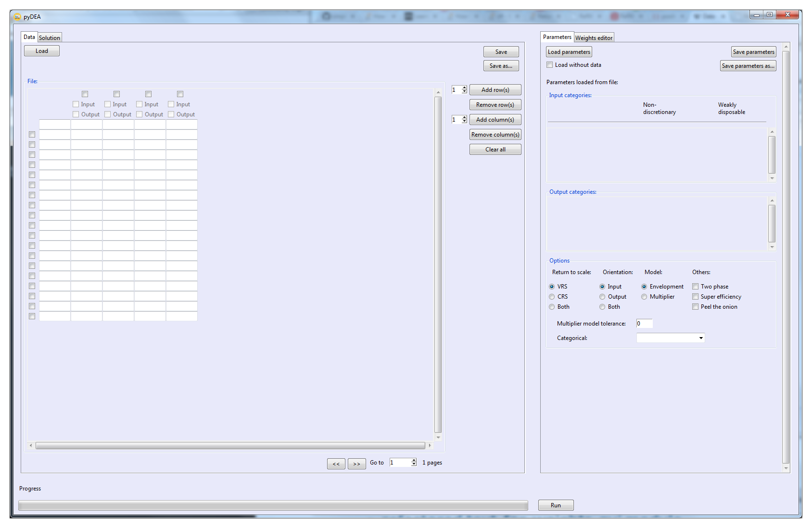Enable Load without data checkbox
Viewport: 812px width, 528px height.
coord(549,65)
